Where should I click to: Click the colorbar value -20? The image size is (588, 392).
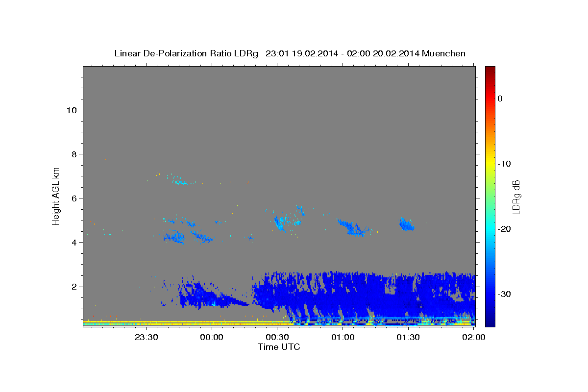pos(505,229)
